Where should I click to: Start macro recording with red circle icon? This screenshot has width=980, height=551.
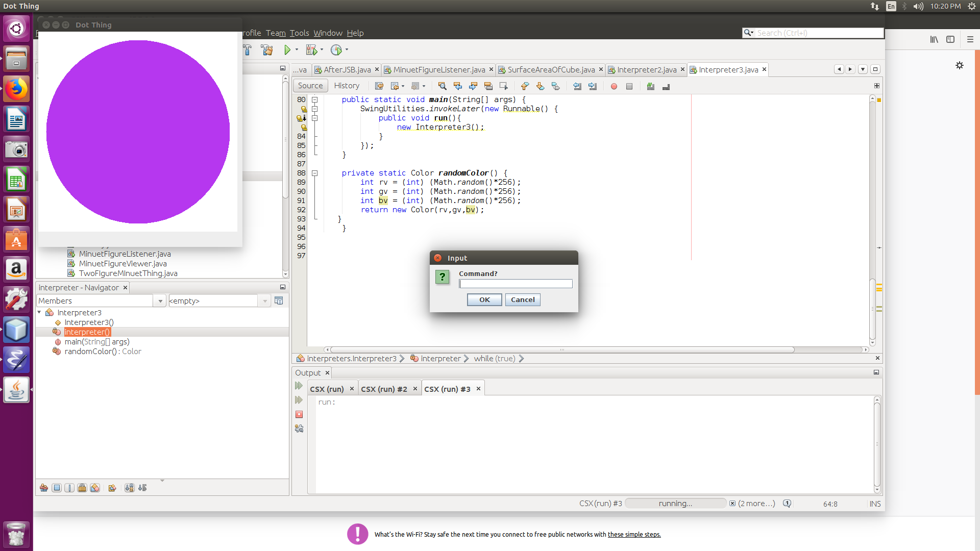point(614,86)
